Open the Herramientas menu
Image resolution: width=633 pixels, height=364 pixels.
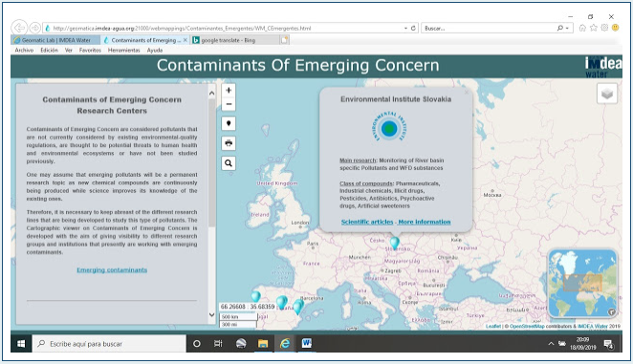point(123,51)
